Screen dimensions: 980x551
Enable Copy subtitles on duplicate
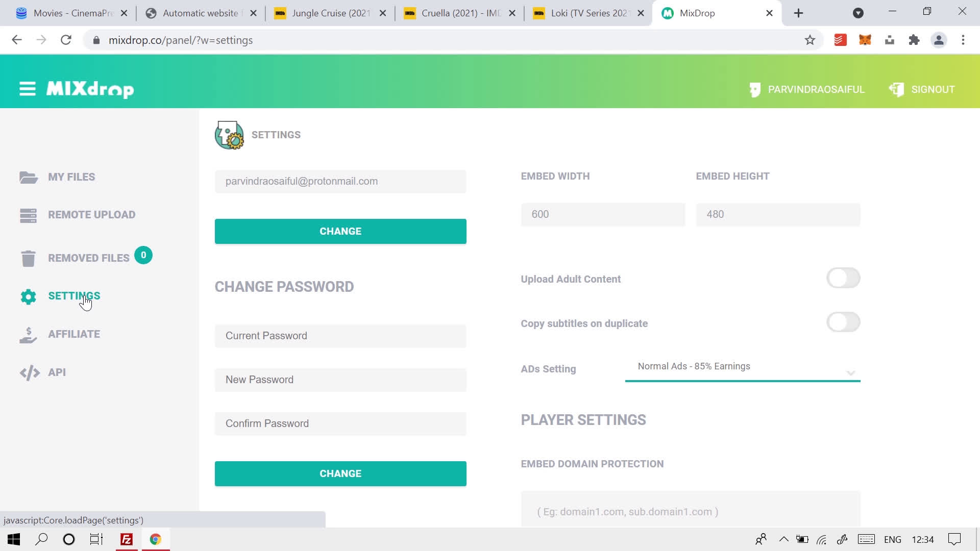(843, 322)
